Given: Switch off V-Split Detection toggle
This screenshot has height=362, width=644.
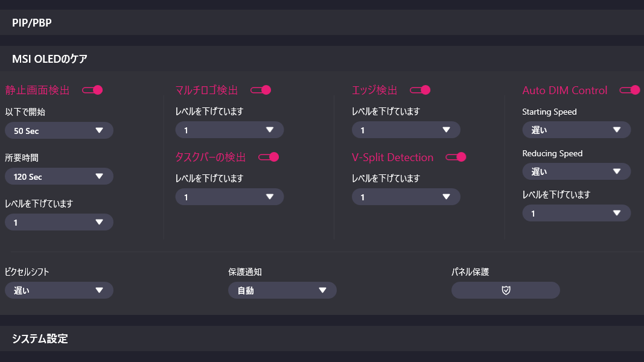Looking at the screenshot, I should pyautogui.click(x=456, y=157).
